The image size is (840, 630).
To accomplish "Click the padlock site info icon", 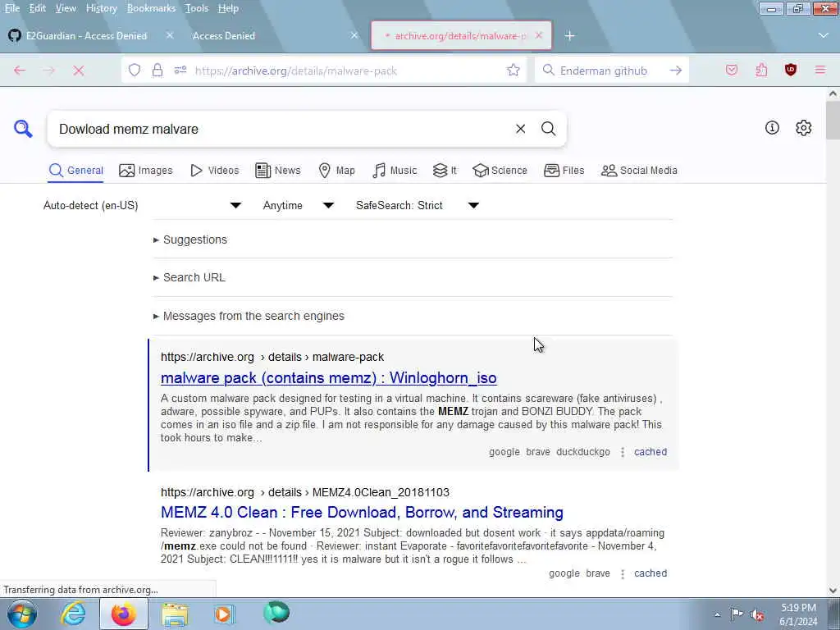I will [x=157, y=71].
